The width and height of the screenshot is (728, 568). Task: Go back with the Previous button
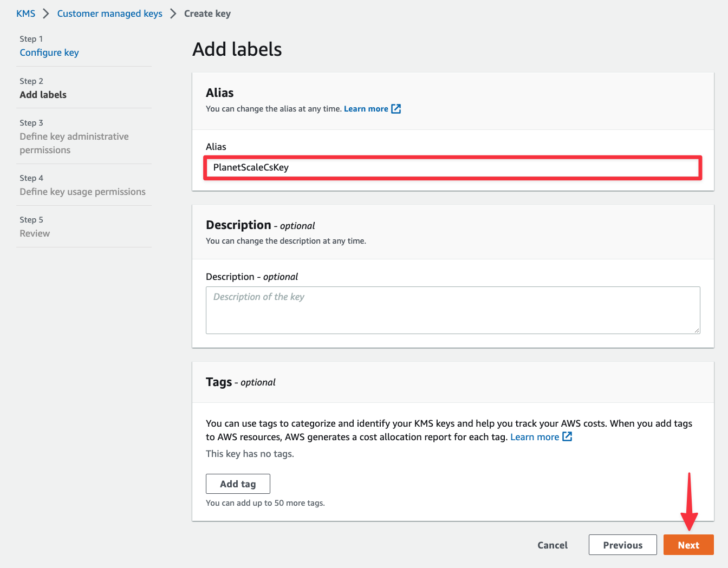(x=623, y=545)
